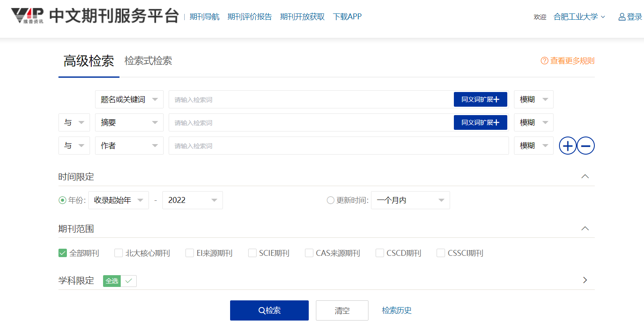Open 模糊 dropdown in the 题名或关键词 row
This screenshot has height=326, width=644.
pos(534,100)
